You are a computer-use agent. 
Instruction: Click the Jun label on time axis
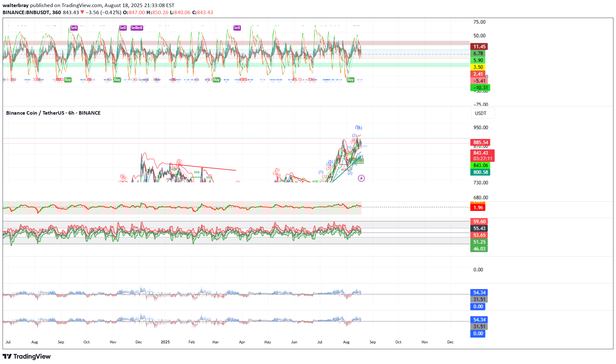(x=294, y=342)
